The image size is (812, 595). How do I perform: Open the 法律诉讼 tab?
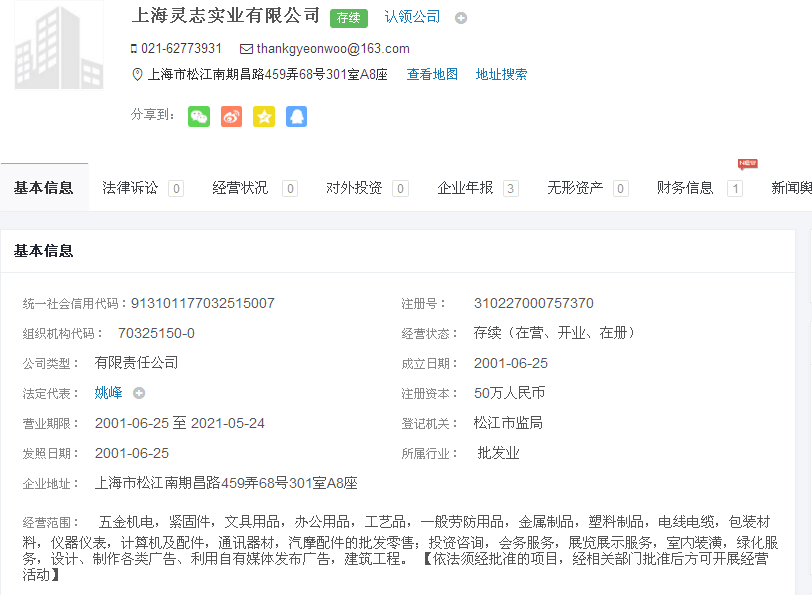(130, 188)
